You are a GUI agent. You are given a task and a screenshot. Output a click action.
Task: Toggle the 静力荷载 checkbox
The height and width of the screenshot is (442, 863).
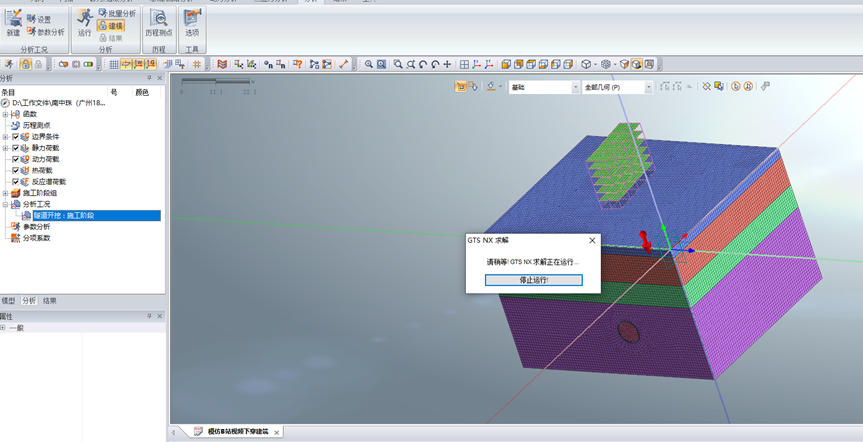tap(15, 148)
